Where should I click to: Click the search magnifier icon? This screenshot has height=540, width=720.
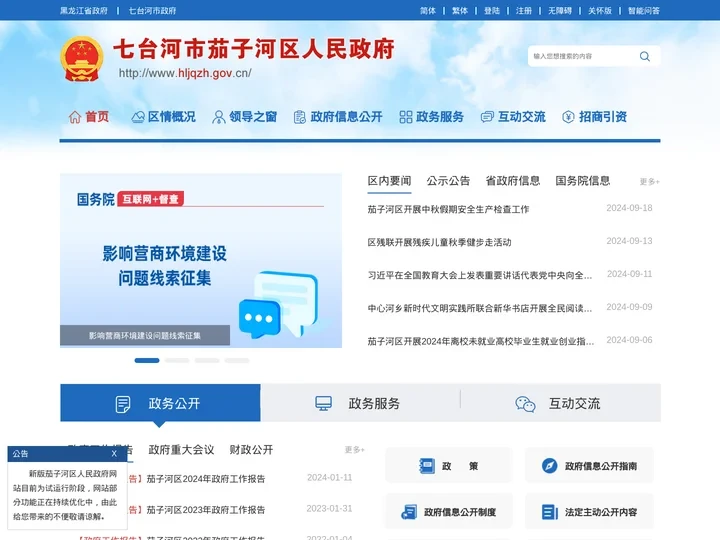coord(645,56)
